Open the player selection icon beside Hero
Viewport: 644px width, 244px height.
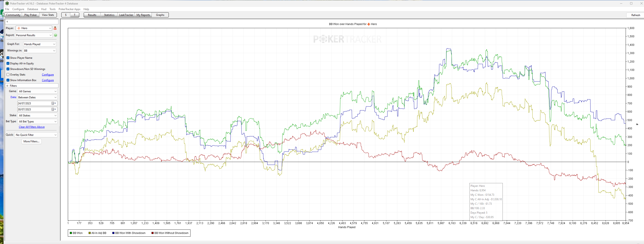pos(55,28)
